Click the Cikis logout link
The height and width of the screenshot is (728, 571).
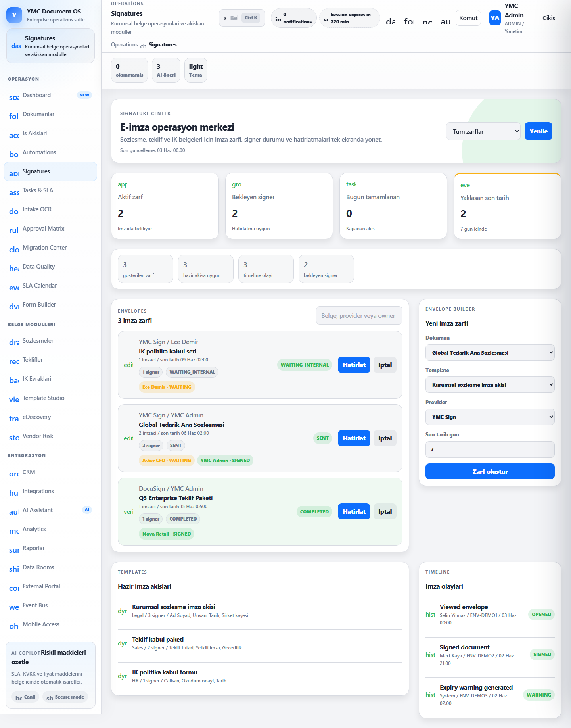(549, 18)
